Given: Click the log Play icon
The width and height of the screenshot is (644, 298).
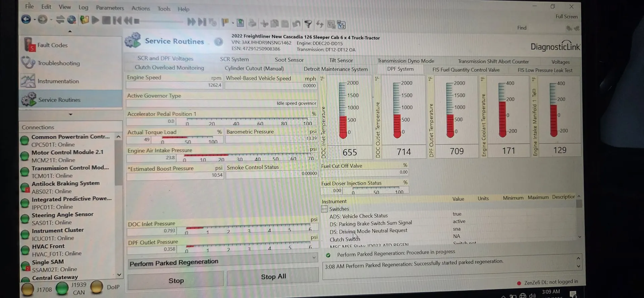Looking at the screenshot, I should point(95,20).
